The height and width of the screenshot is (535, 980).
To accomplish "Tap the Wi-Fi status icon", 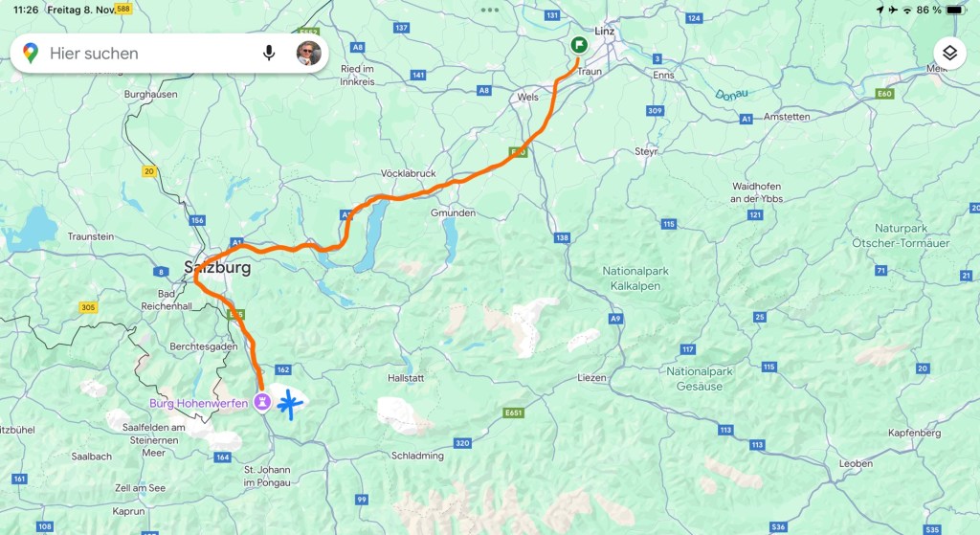I will 907,10.
